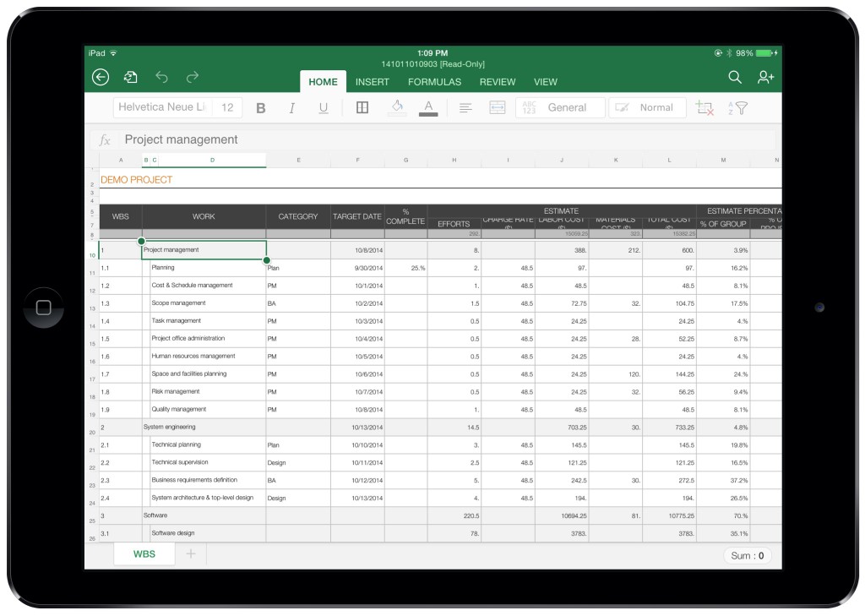Select the CATEGORY header cell

[x=298, y=216]
